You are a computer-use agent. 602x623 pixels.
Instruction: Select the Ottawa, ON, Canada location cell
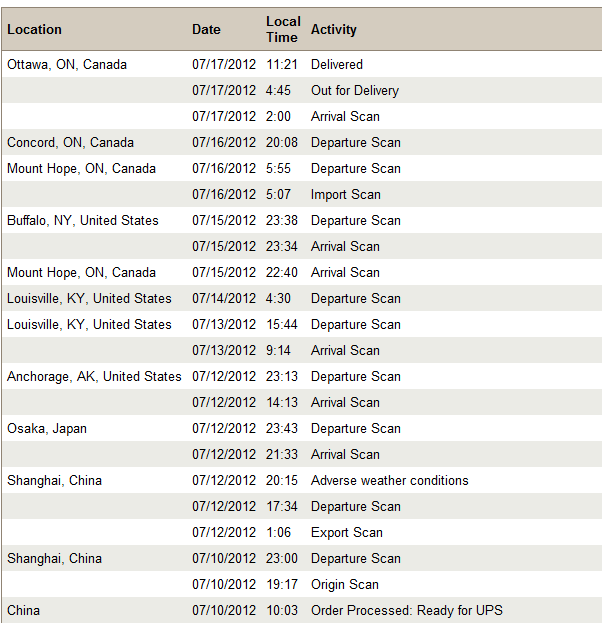pyautogui.click(x=67, y=64)
